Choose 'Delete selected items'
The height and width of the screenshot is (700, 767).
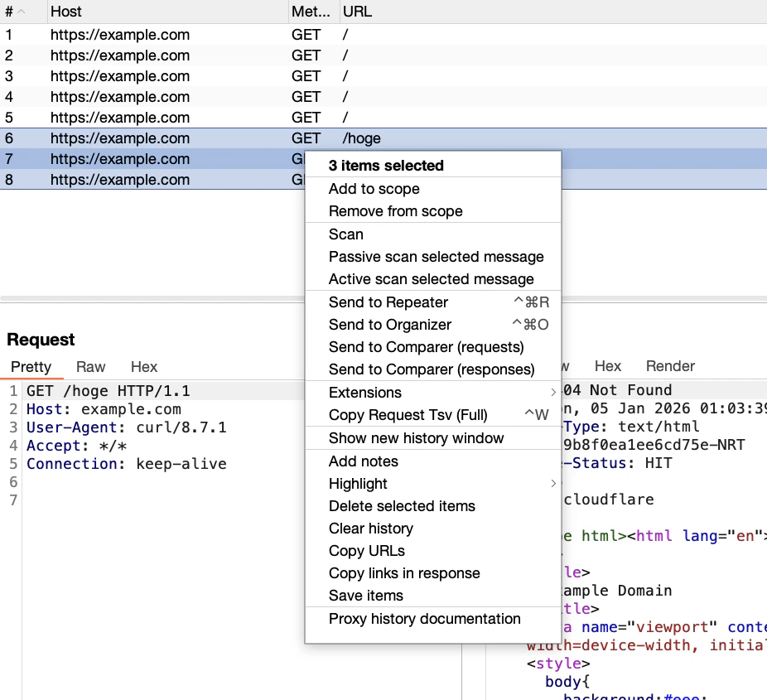(x=433, y=506)
